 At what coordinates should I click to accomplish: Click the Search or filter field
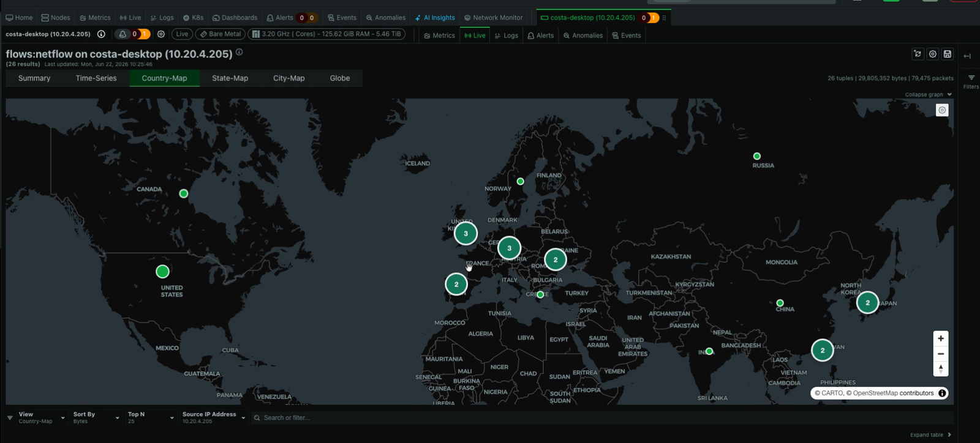[x=603, y=418]
